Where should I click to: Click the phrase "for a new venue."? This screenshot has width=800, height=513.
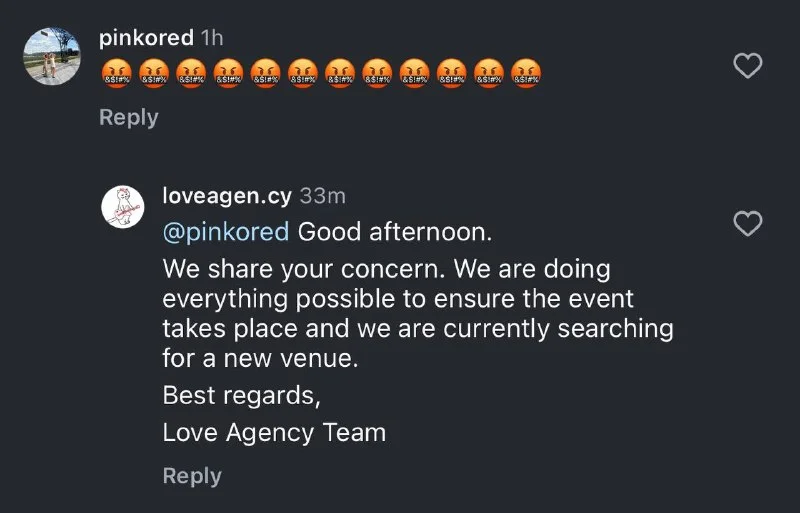click(x=260, y=357)
